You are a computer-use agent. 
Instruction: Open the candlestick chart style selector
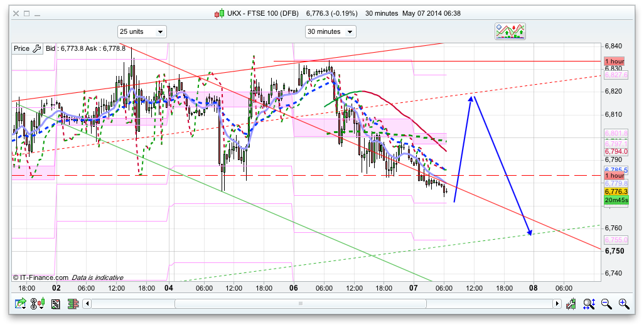tap(39, 304)
